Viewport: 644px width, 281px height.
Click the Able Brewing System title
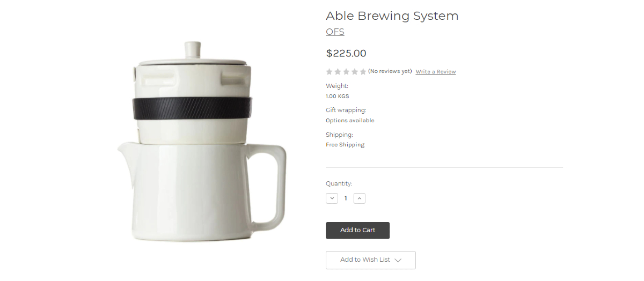pos(392,16)
